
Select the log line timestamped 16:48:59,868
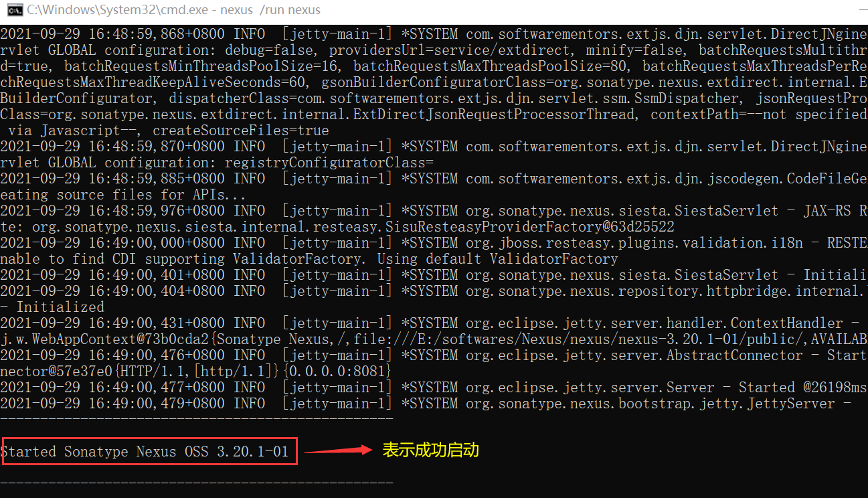tap(434, 34)
